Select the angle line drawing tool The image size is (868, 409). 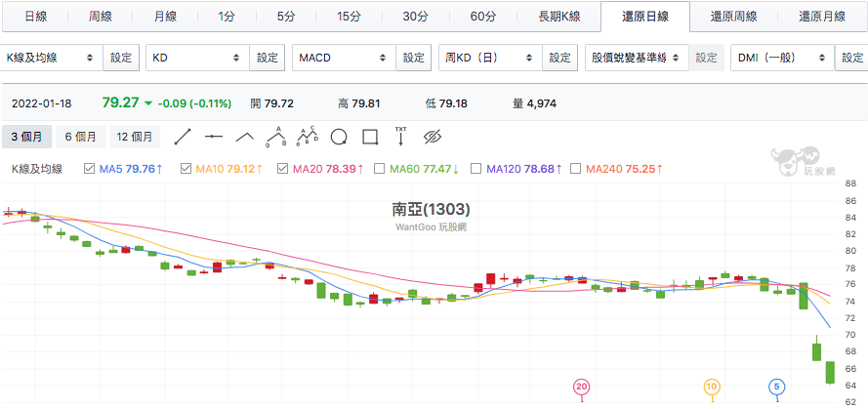(x=245, y=136)
